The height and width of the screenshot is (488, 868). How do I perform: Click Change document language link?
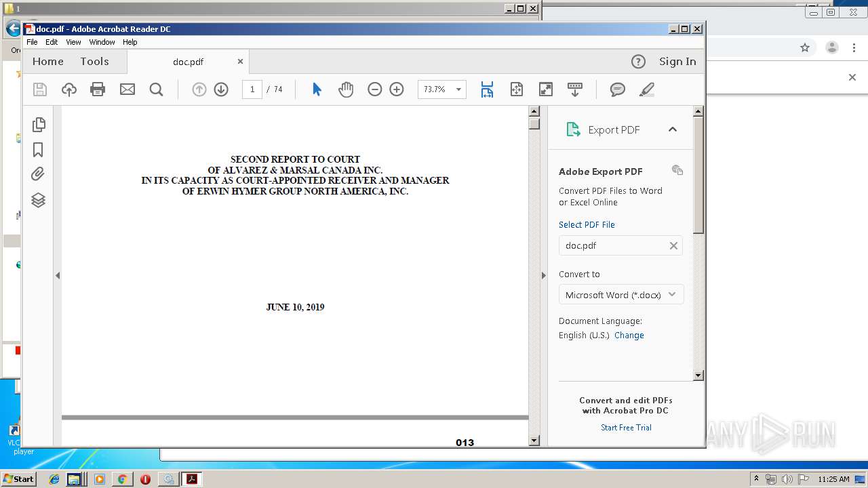[x=629, y=335]
